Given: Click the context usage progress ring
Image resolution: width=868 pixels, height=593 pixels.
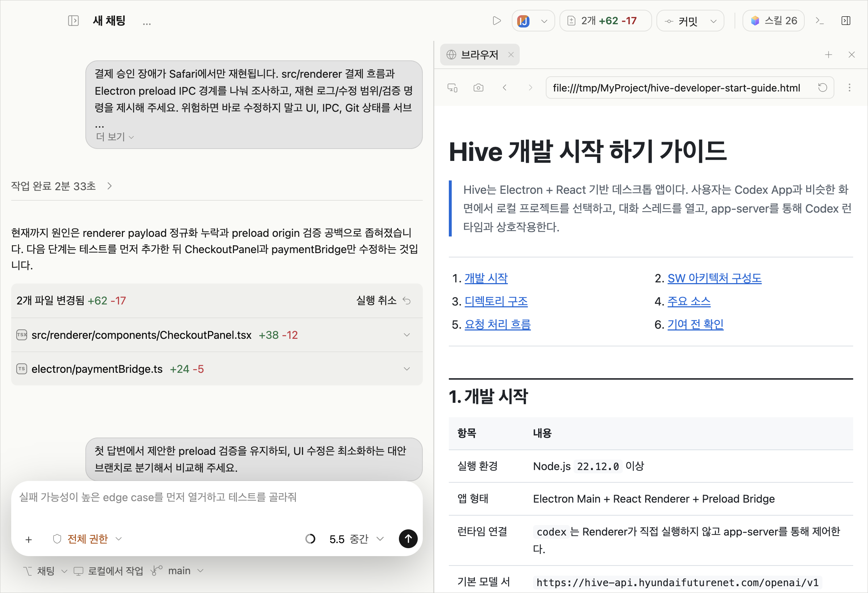Looking at the screenshot, I should [310, 538].
